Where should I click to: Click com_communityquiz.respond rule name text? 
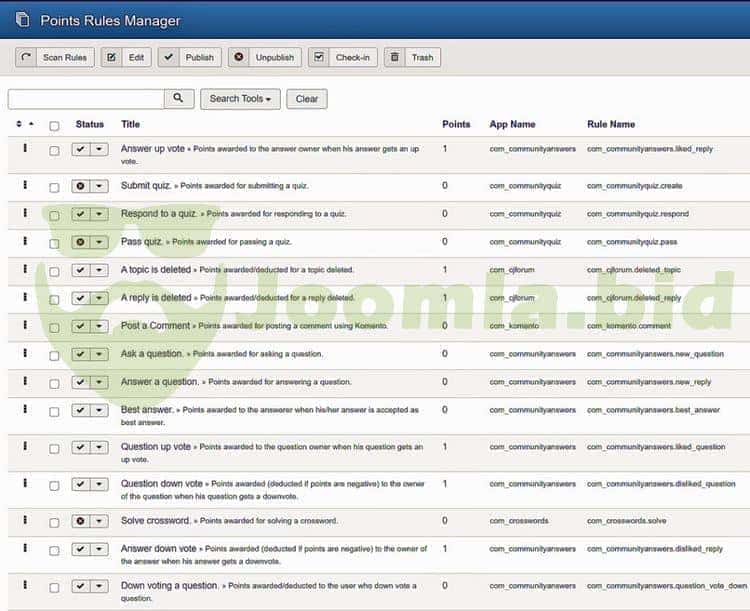(x=638, y=214)
